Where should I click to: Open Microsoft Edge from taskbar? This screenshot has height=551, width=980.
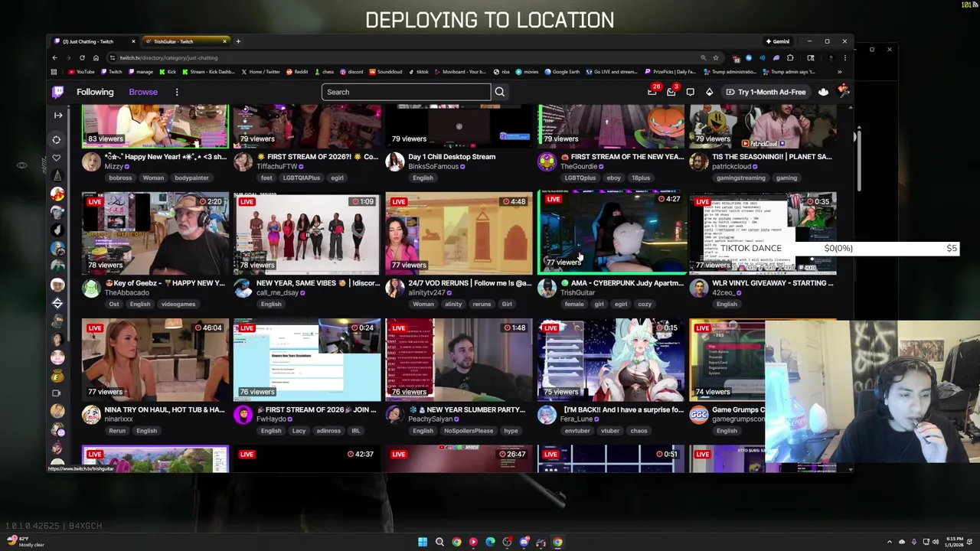[490, 542]
